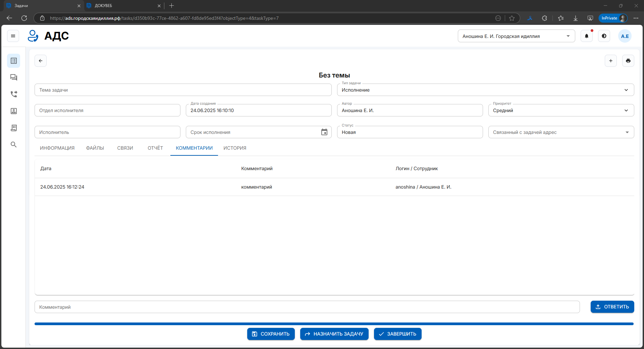Toggle dark theme via the contrast icon

tap(604, 36)
